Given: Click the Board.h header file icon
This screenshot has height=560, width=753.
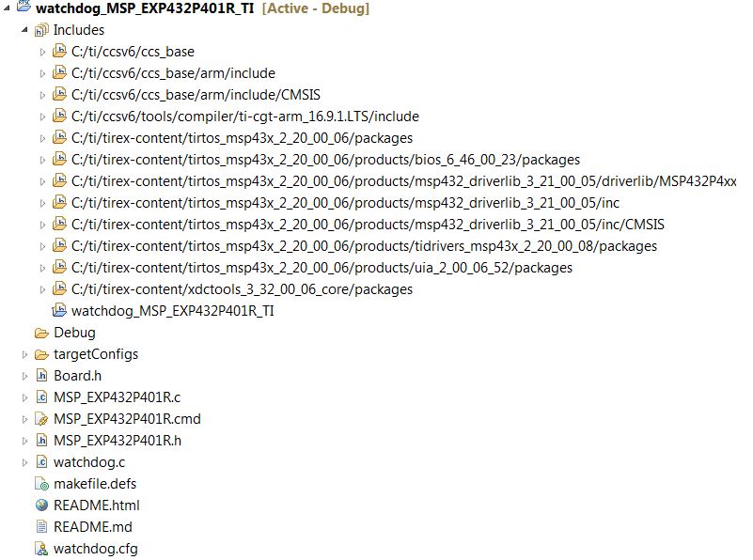Looking at the screenshot, I should 41,376.
